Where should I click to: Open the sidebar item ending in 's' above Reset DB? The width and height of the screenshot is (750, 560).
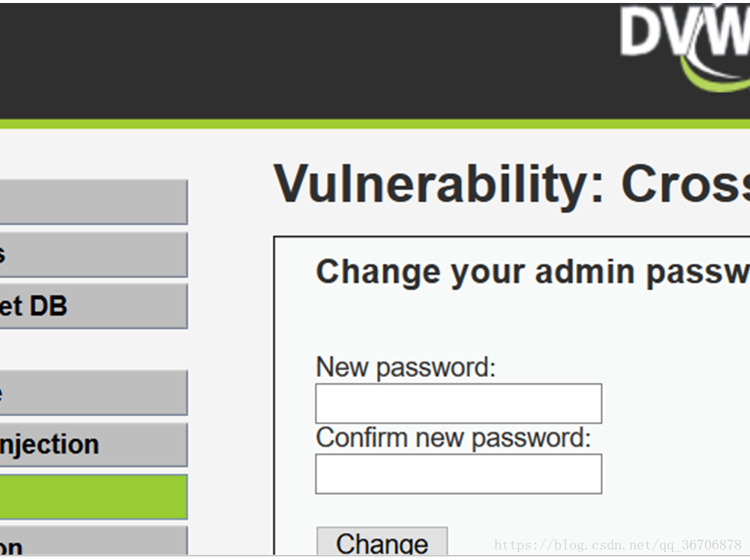click(93, 255)
